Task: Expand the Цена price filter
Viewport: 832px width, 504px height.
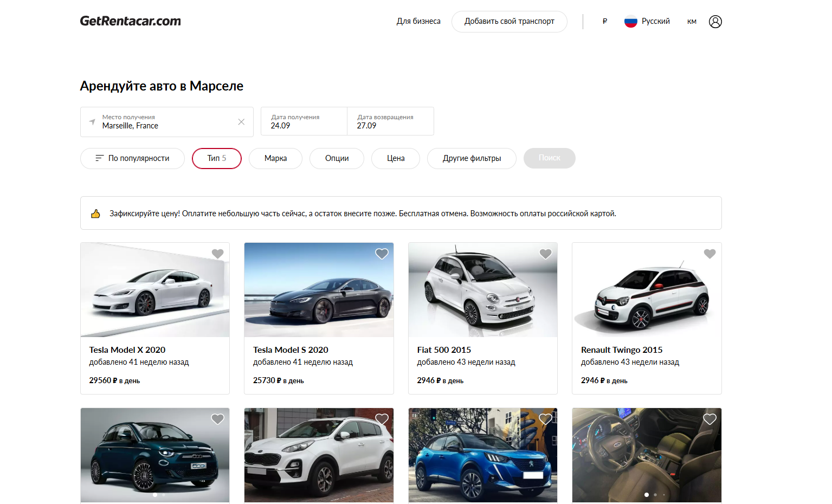Action: coord(395,158)
